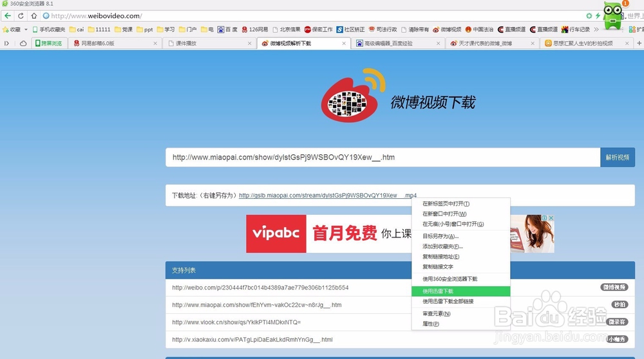
Task: Choose 使用迅雷下载全部链接 menu entry
Action: pyautogui.click(x=461, y=302)
